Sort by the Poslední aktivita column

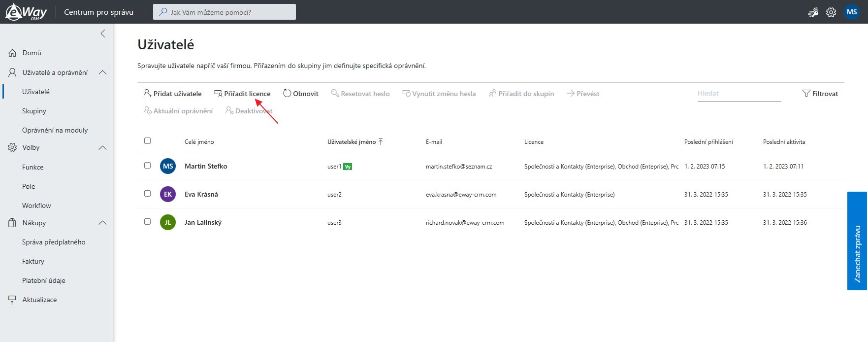(x=784, y=142)
